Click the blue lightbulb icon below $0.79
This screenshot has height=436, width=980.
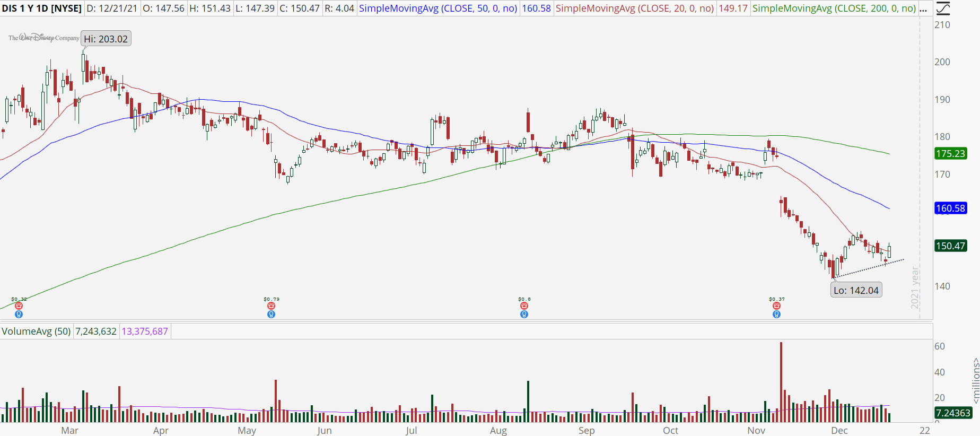pyautogui.click(x=272, y=314)
